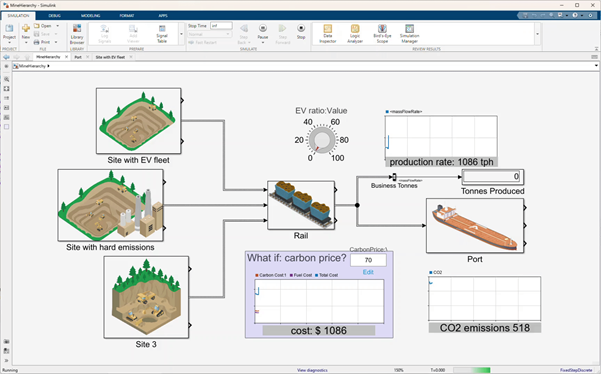601x374 pixels.
Task: Switch to the Modeling ribbon tab
Action: (x=90, y=16)
